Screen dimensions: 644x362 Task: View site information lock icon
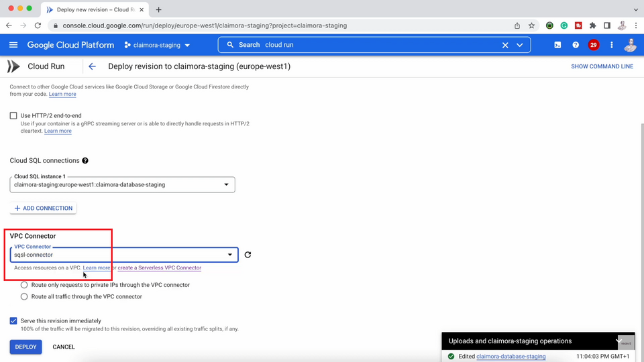(56, 25)
